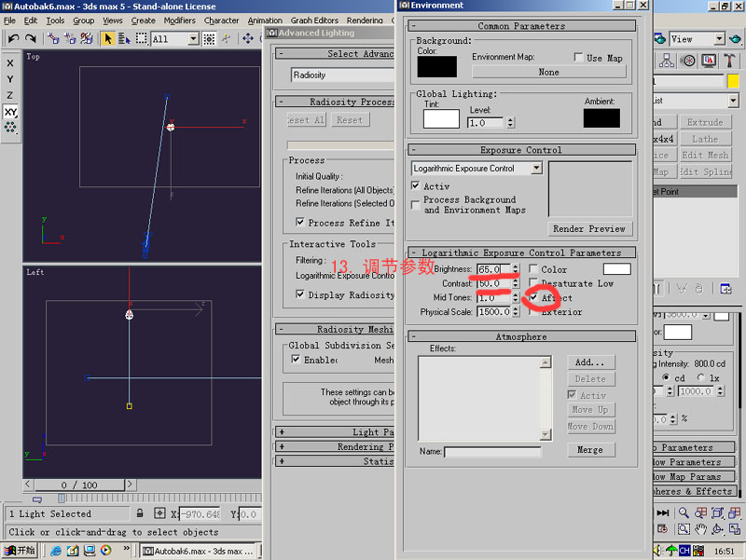Image resolution: width=746 pixels, height=560 pixels.
Task: Click the Undo arrow icon
Action: tap(13, 38)
